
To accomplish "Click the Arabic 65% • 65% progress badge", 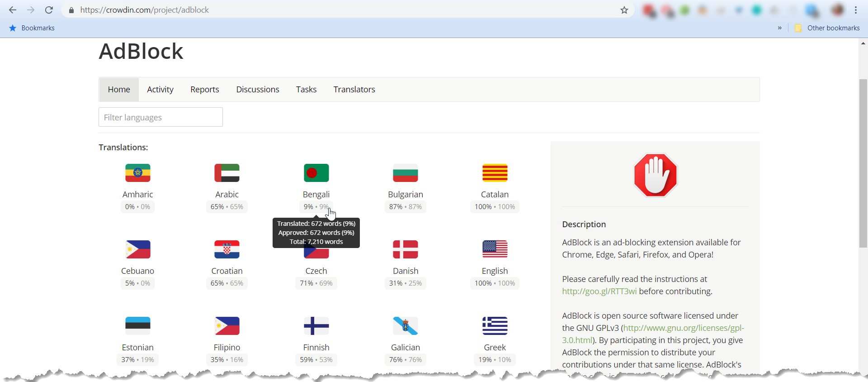I will pyautogui.click(x=227, y=207).
